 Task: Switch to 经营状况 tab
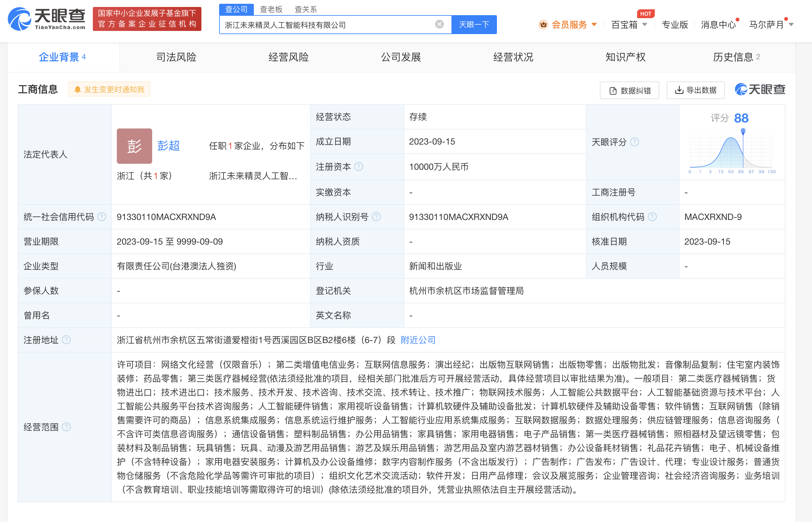[513, 57]
